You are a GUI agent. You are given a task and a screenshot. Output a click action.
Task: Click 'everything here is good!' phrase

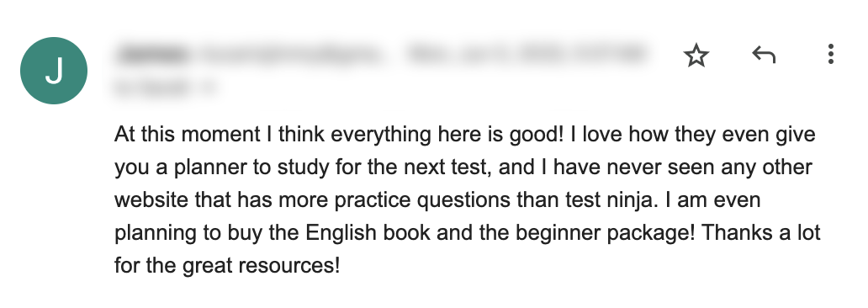point(447,135)
